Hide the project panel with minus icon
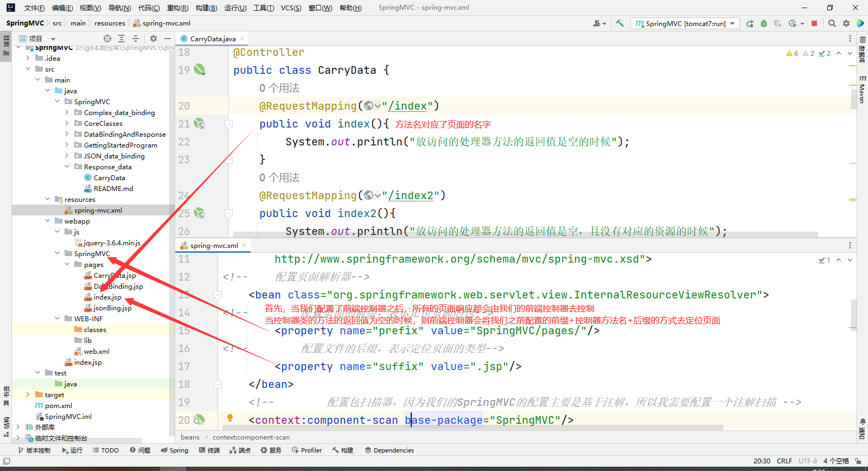Screen dimensions: 868x471 point(168,39)
